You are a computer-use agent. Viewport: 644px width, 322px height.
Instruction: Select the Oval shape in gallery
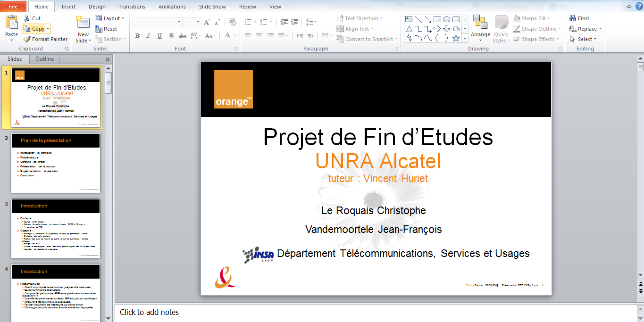446,19
